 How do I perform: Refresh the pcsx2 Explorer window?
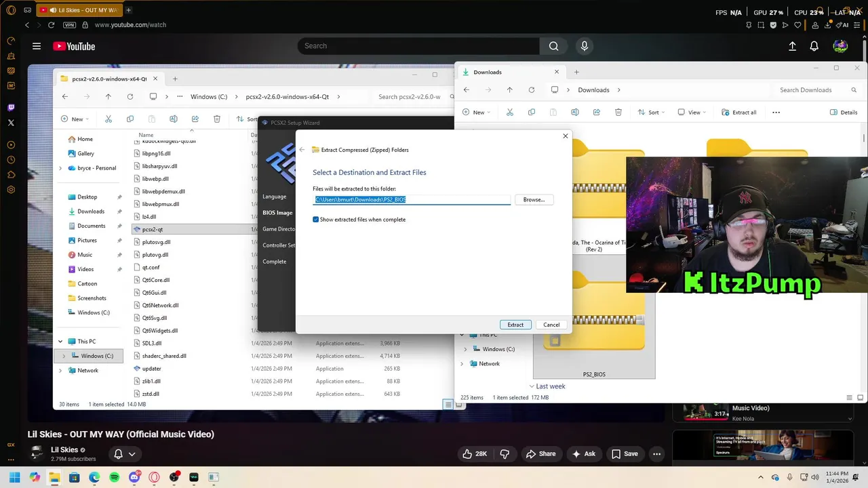[x=130, y=97]
